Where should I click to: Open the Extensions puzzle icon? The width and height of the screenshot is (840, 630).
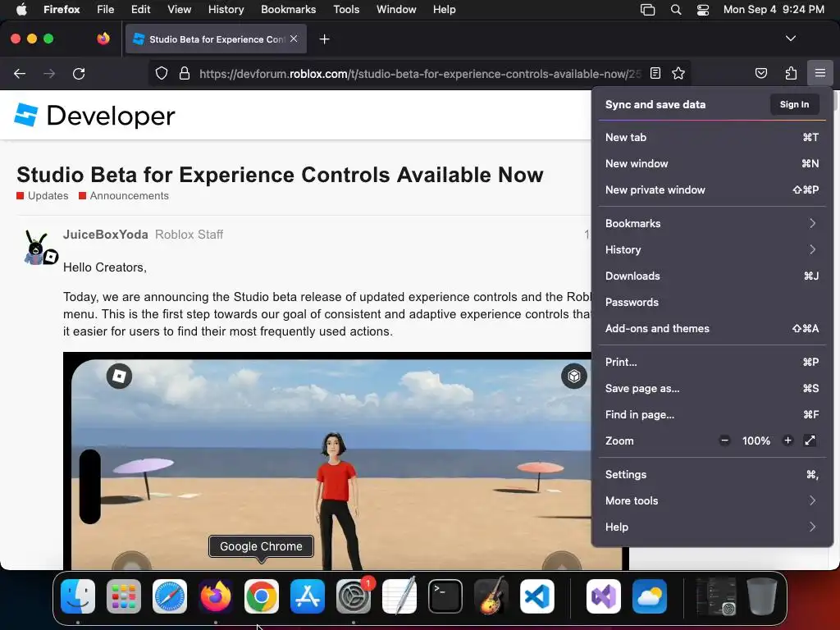click(791, 73)
